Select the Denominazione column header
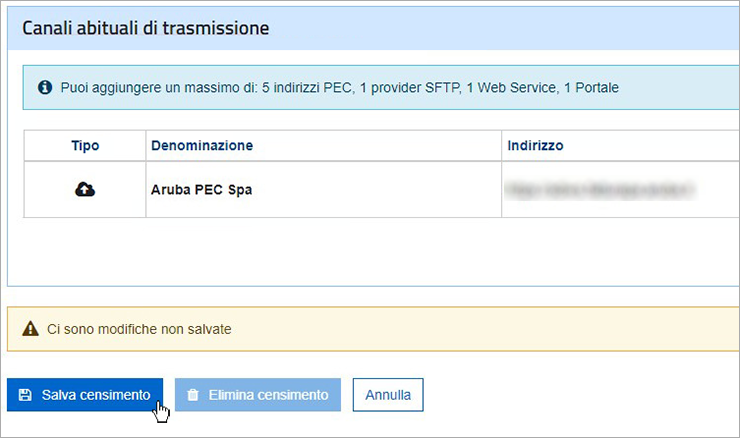This screenshot has width=740, height=438. (x=202, y=145)
